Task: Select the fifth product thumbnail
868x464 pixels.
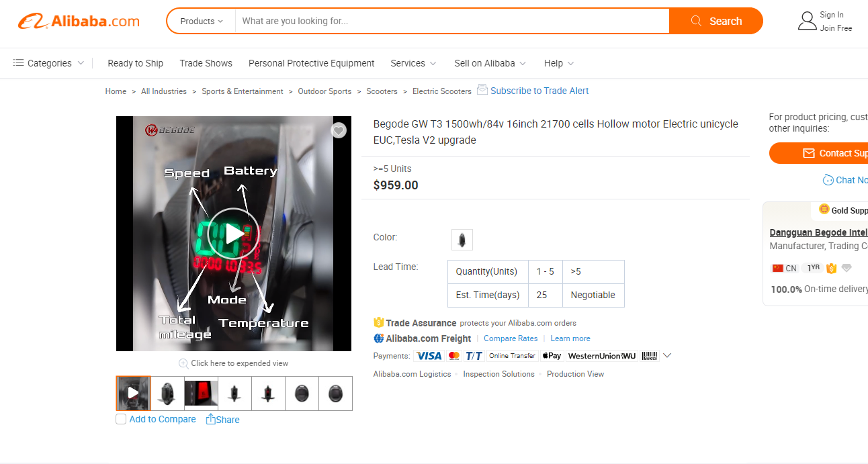Action: 268,393
